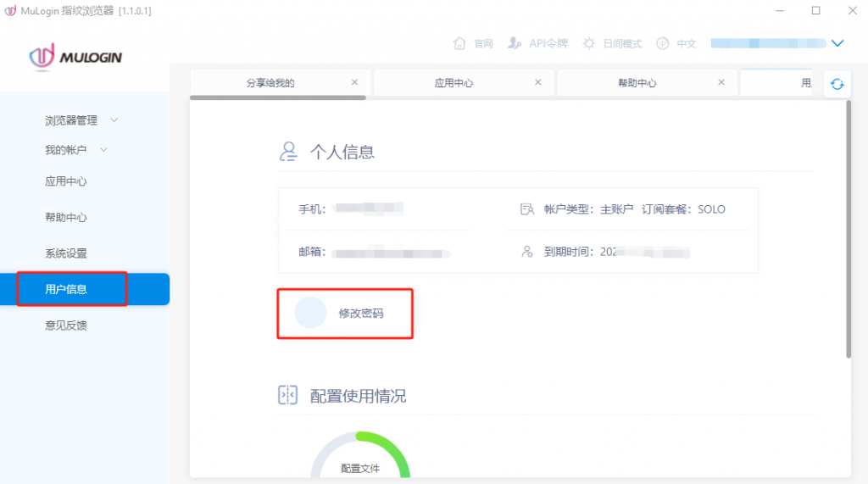Click the 个人信息 person icon
The width and height of the screenshot is (868, 484).
pos(288,151)
